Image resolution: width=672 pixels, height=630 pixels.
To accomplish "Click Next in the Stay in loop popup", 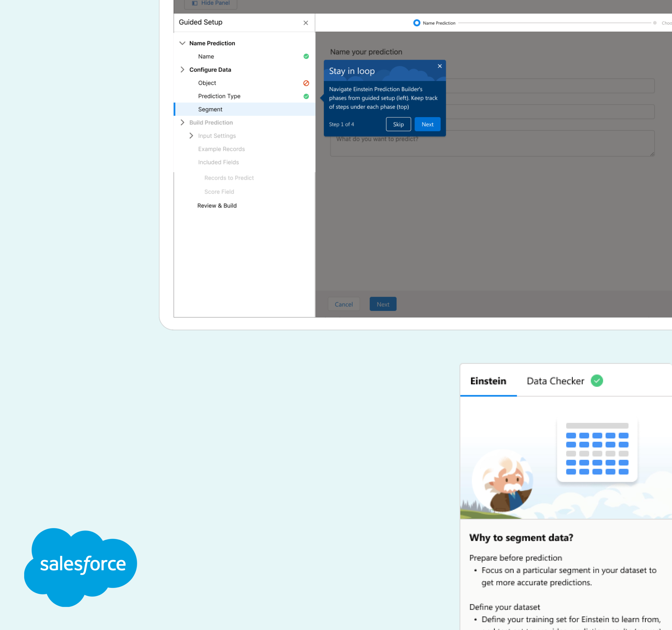I will [427, 124].
